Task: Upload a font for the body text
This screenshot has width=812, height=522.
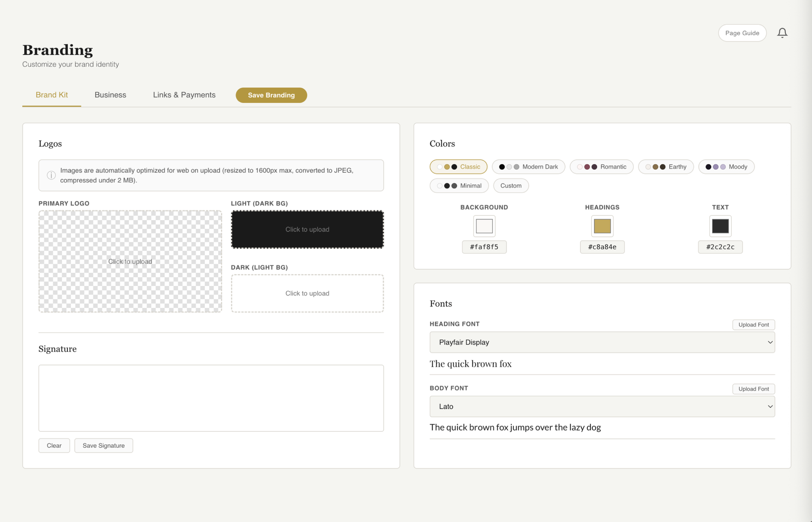Action: pyautogui.click(x=753, y=389)
